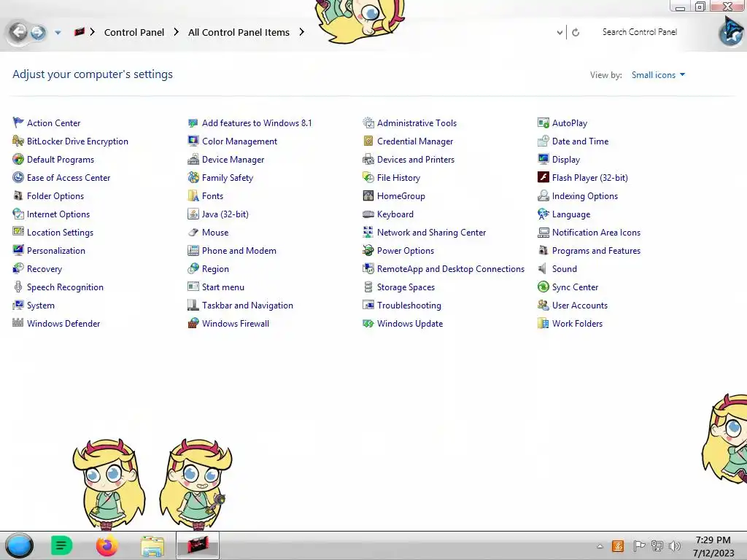Expand chevron after Control Panel breadcrumb
This screenshot has width=747, height=560.
[x=177, y=32]
